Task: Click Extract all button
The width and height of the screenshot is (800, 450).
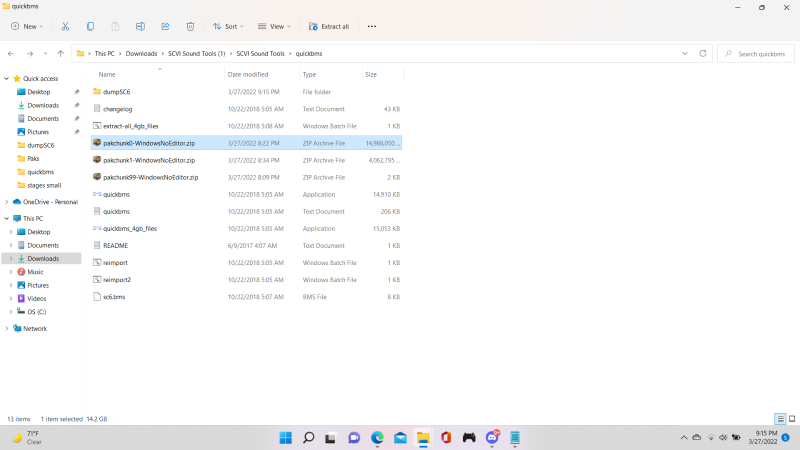Action: pos(329,27)
